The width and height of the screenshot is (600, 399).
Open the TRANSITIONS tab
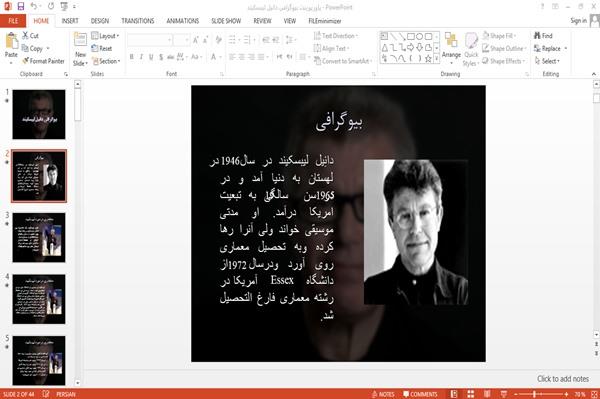[x=138, y=21]
